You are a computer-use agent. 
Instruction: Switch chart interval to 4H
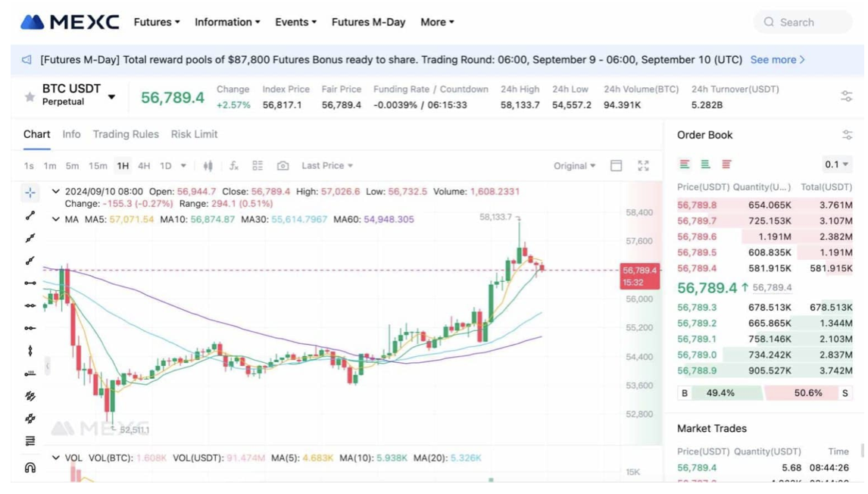(x=144, y=166)
